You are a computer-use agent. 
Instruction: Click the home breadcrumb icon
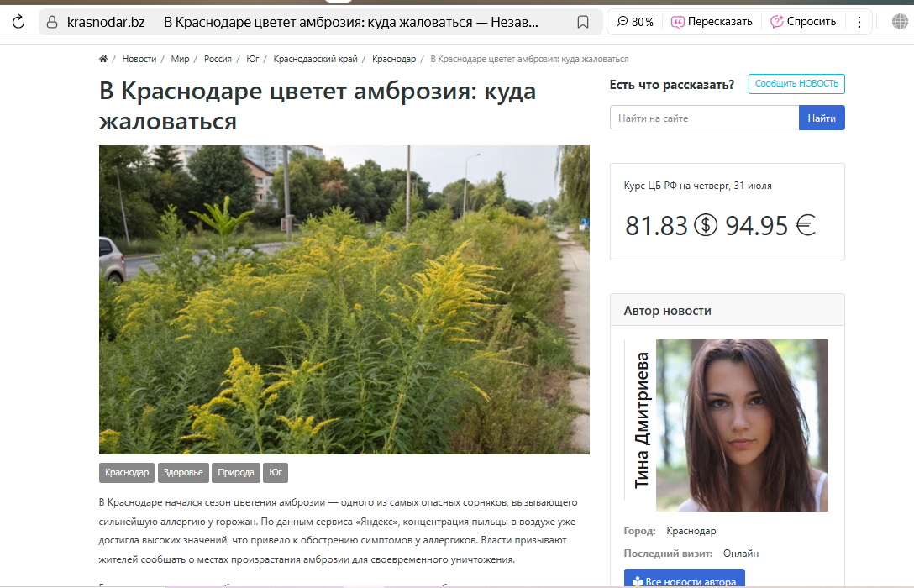pos(102,59)
